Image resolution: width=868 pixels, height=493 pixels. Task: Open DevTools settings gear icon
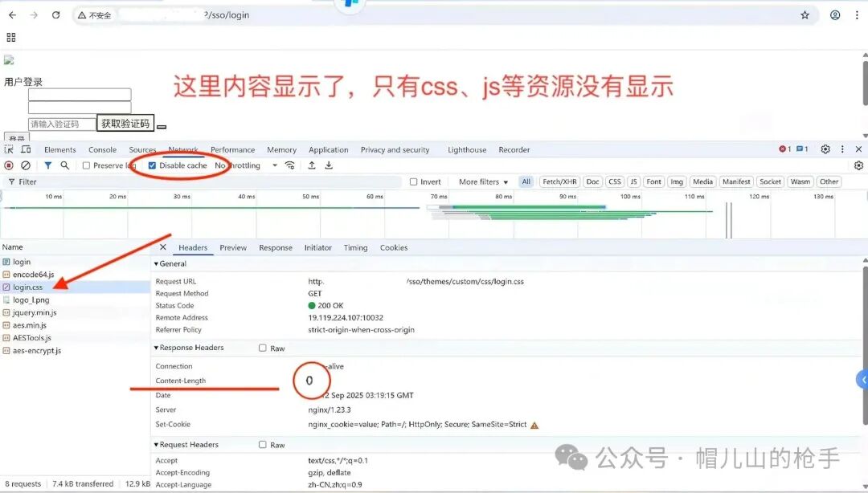825,149
